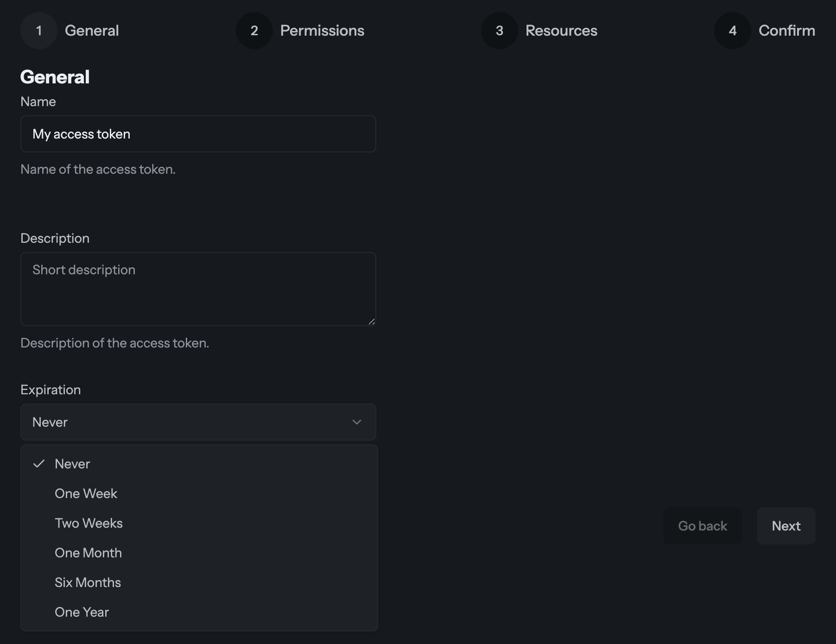836x644 pixels.
Task: Click the Short description text area
Action: 198,289
